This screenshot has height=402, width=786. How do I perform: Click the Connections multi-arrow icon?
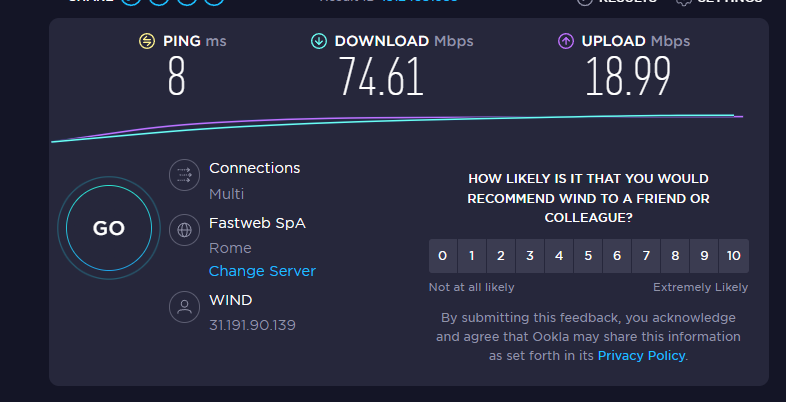click(184, 175)
